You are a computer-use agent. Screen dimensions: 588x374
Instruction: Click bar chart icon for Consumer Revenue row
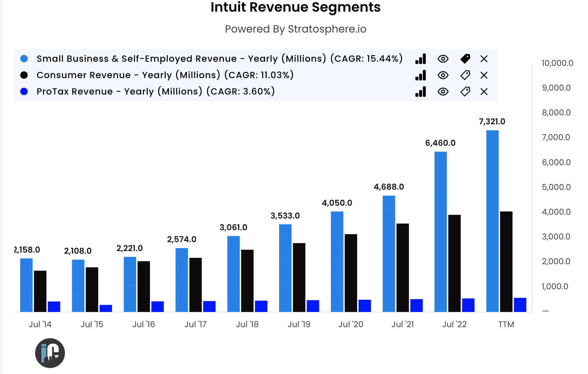coord(421,75)
